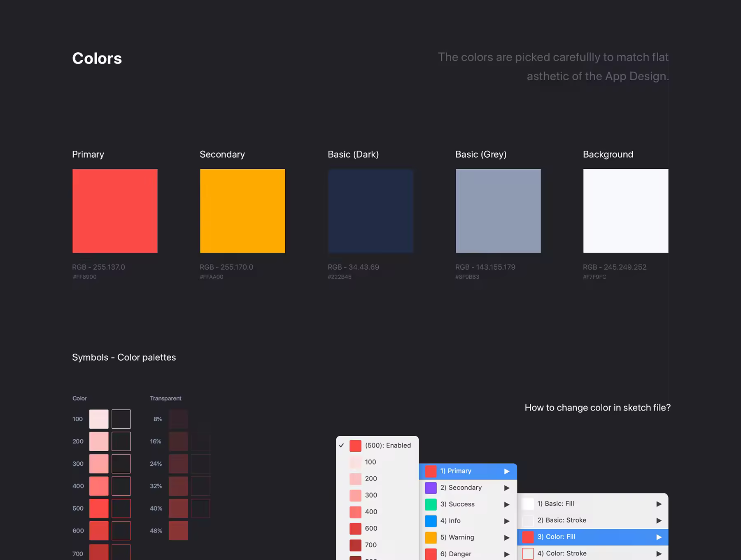Screen dimensions: 741x560
Task: Toggle the (500): Enabled checkmark item
Action: pos(377,446)
